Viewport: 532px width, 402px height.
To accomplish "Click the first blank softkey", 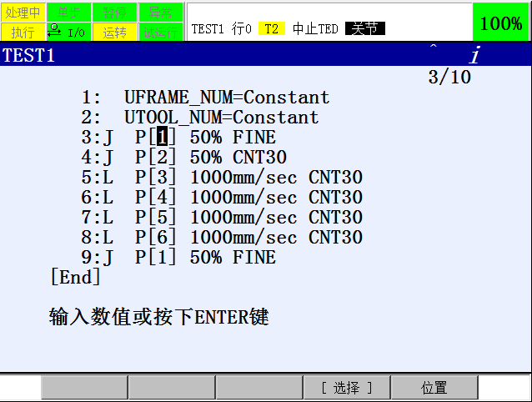I will click(84, 388).
